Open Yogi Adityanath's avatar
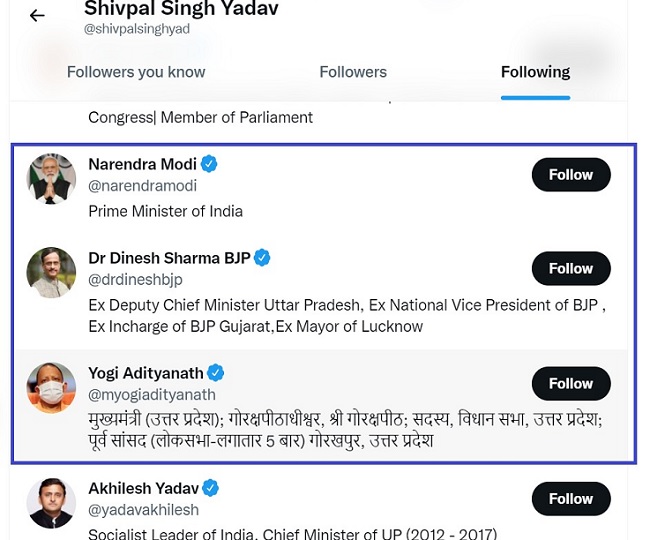650x540 pixels. pyautogui.click(x=51, y=387)
